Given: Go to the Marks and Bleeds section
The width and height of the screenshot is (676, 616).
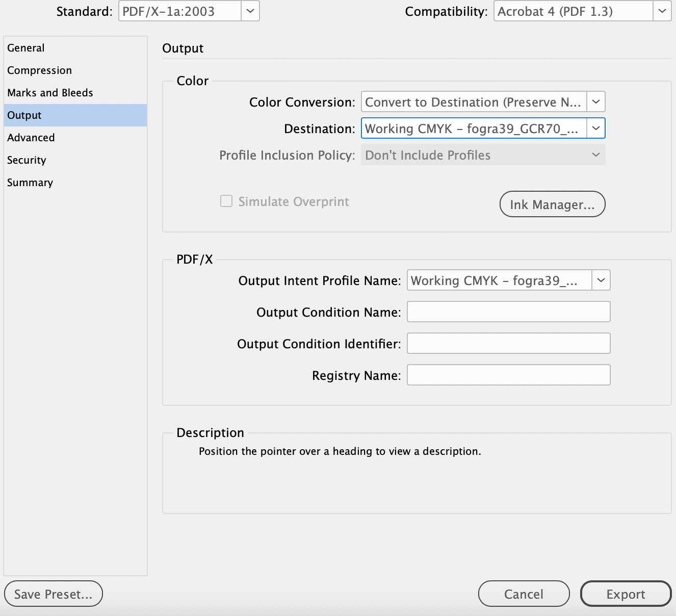Looking at the screenshot, I should 50,93.
